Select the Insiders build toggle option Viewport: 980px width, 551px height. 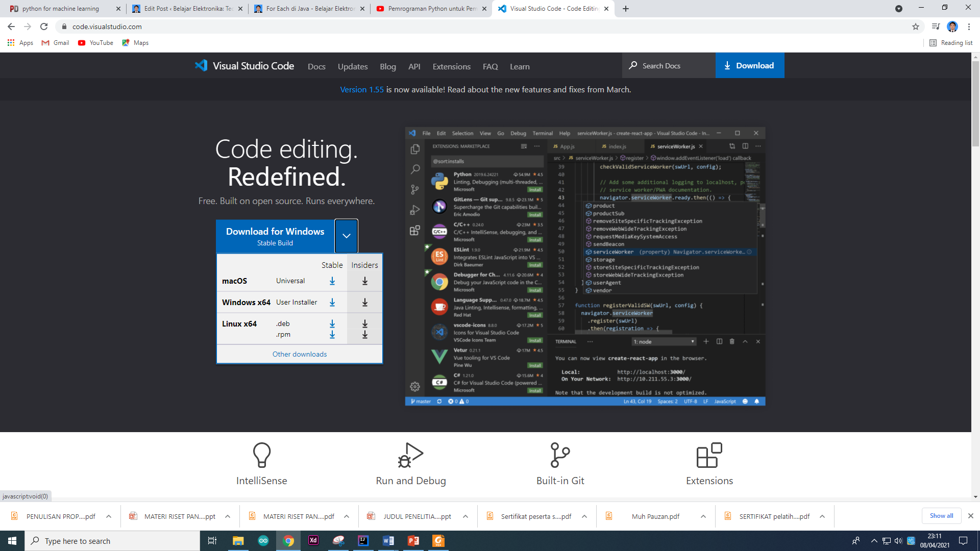(363, 264)
